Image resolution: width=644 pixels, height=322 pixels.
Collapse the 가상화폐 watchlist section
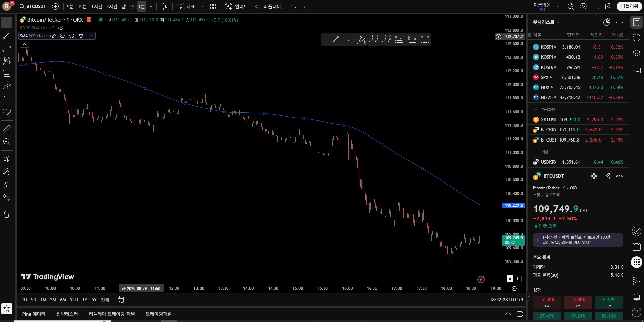click(x=536, y=110)
